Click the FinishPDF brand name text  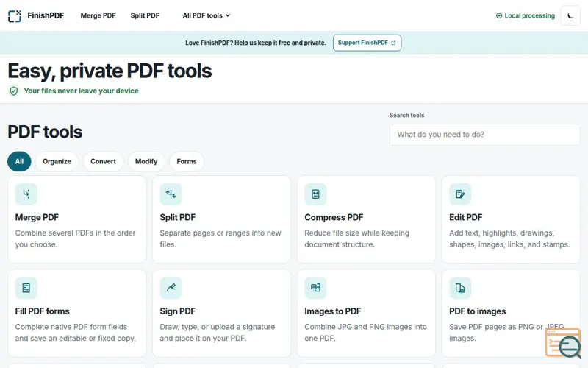coord(46,15)
